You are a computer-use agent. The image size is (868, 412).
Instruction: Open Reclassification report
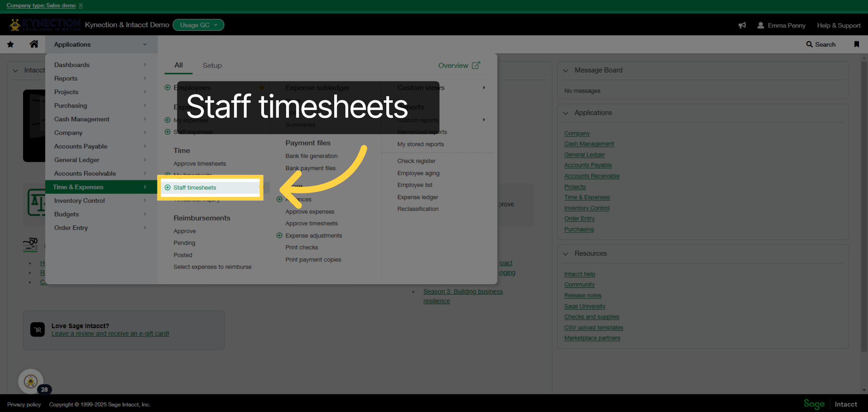click(418, 209)
